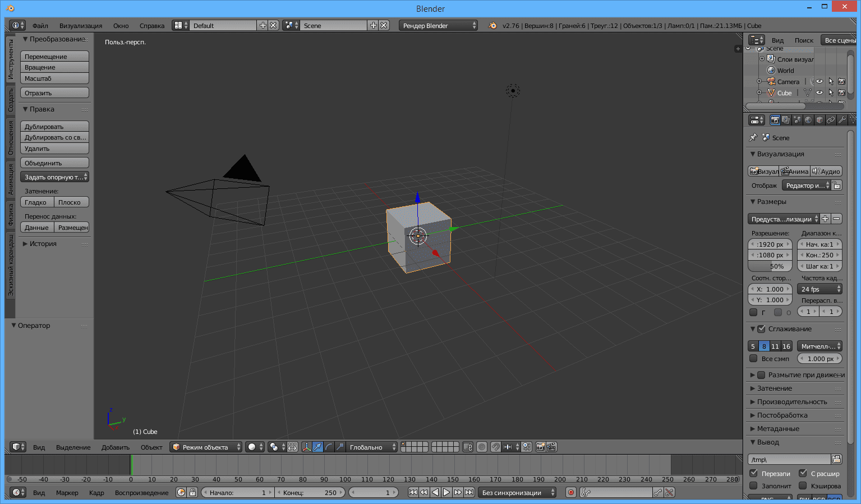Uncheck the Перезапи checkbox
The width and height of the screenshot is (861, 504).
click(753, 473)
